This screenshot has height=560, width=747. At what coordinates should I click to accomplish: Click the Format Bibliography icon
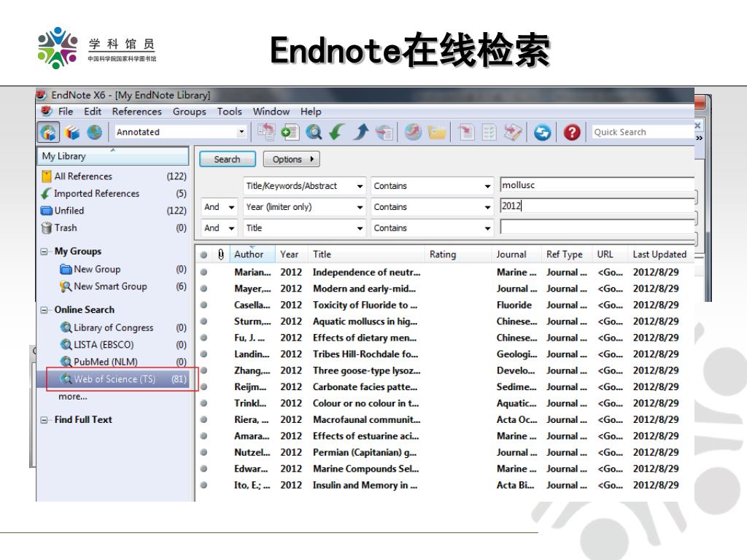pyautogui.click(x=489, y=132)
